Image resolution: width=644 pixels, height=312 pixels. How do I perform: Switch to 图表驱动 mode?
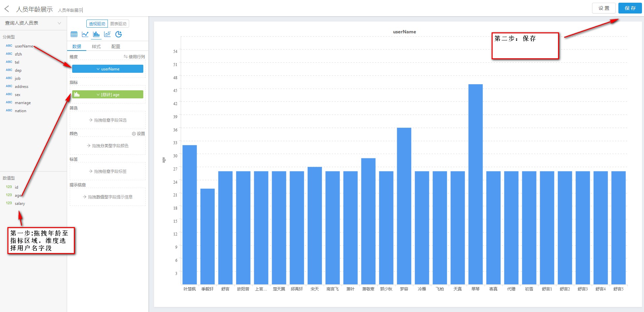point(118,24)
